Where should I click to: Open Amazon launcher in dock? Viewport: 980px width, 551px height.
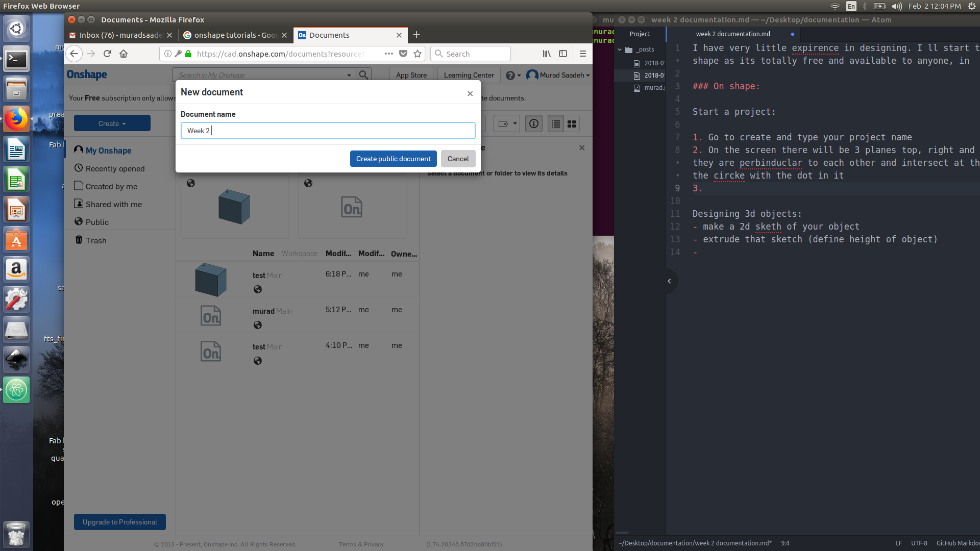tap(16, 269)
